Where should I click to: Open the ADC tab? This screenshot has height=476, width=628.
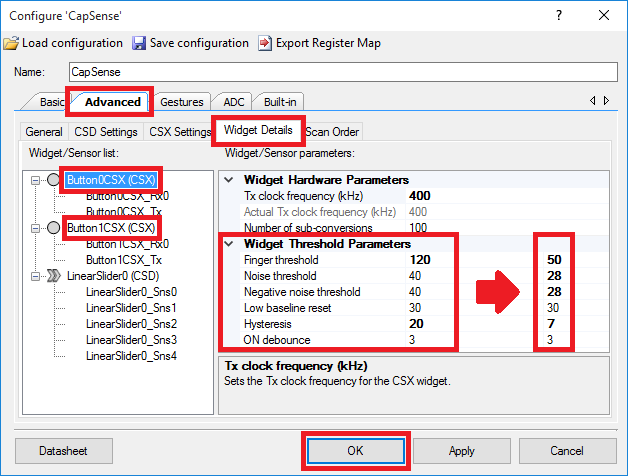(x=234, y=102)
